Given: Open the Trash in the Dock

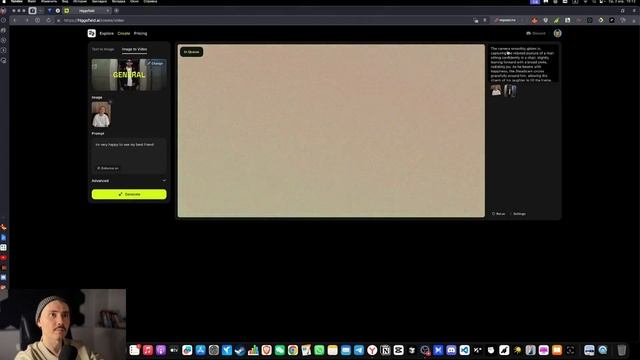Looking at the screenshot, I should coord(621,350).
